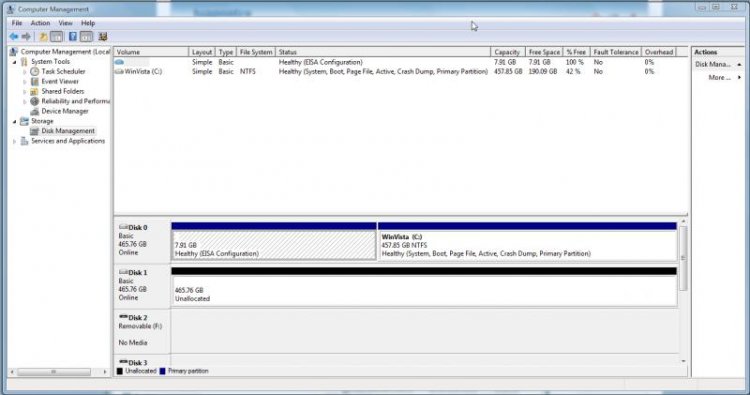750x395 pixels.
Task: Click the right arrow of tree horizontal scrollbar
Action: click(105, 372)
